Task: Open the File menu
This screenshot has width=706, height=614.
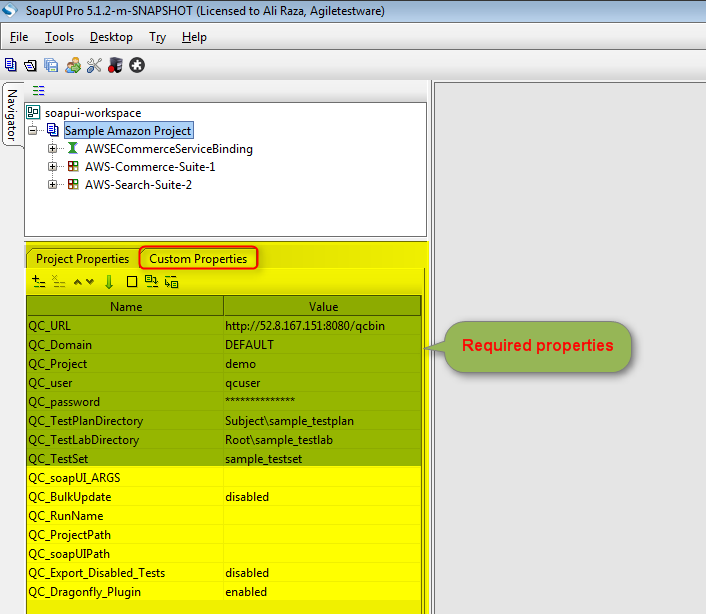Action: tap(19, 37)
